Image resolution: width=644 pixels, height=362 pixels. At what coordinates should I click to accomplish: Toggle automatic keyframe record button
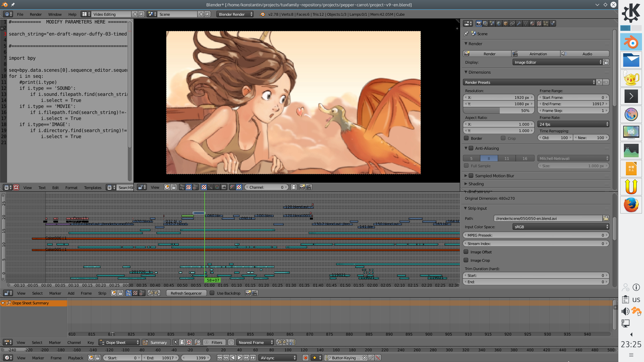pos(305,358)
